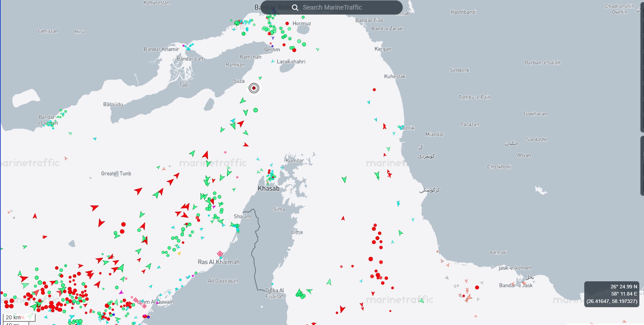The image size is (644, 325).
Task: Click the Gowharan label
Action: (535, 114)
